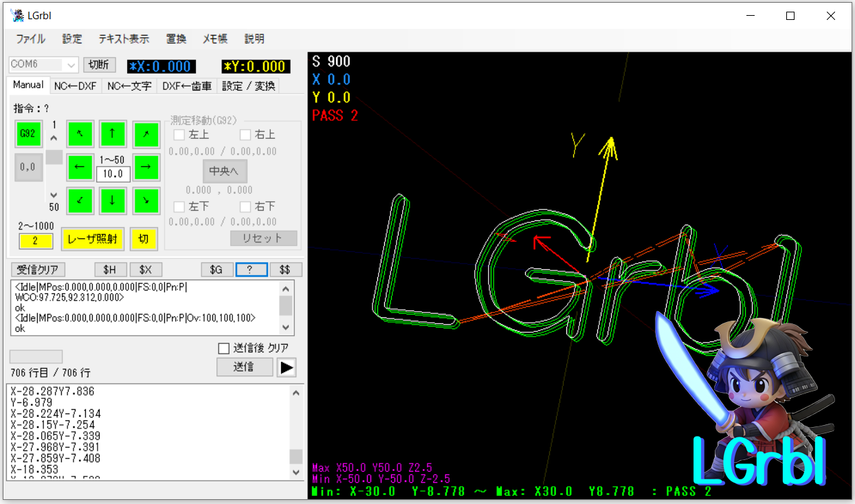Enable the 送信後 クリア checkbox

(x=223, y=348)
